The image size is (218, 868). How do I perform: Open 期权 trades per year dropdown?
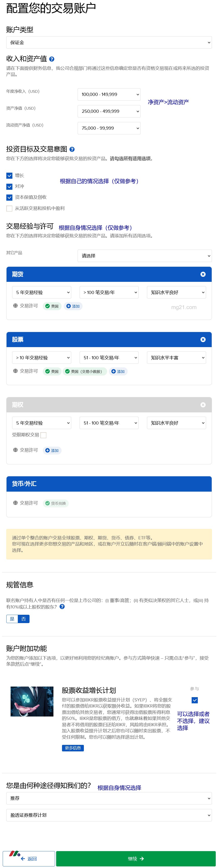pyautogui.click(x=109, y=423)
